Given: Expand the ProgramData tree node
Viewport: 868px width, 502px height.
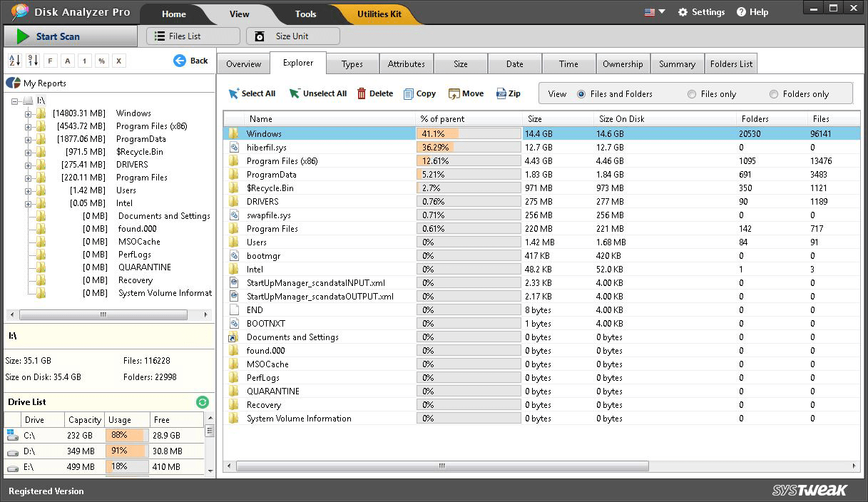Looking at the screenshot, I should [x=29, y=139].
